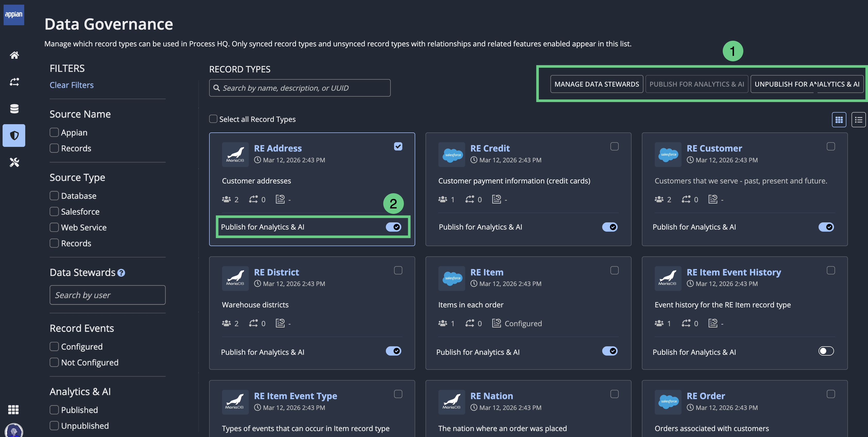The image size is (868, 437).
Task: Open the user profile avatar
Action: (x=14, y=431)
